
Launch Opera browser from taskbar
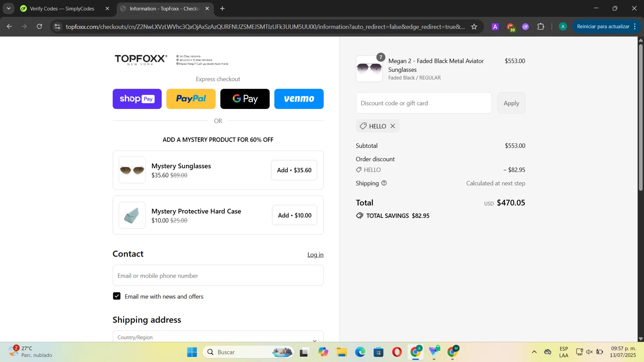[x=397, y=352]
